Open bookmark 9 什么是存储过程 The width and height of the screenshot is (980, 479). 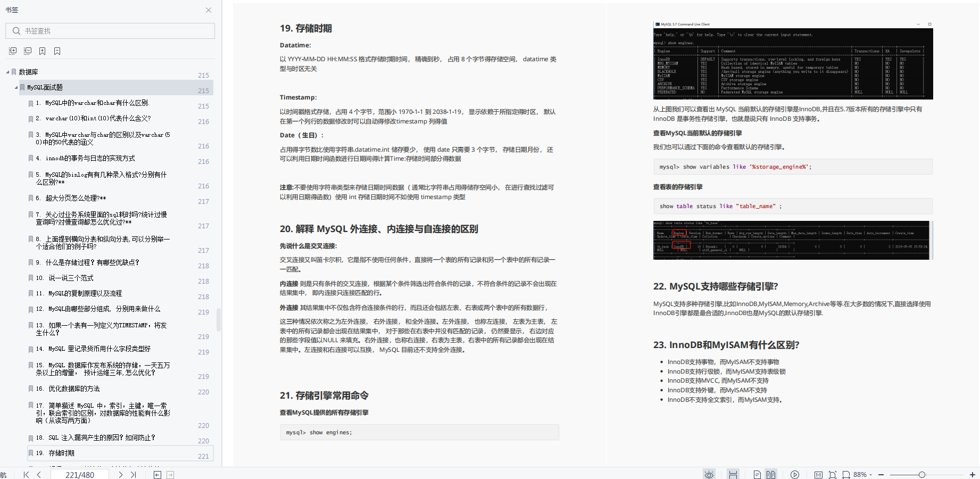tap(87, 262)
